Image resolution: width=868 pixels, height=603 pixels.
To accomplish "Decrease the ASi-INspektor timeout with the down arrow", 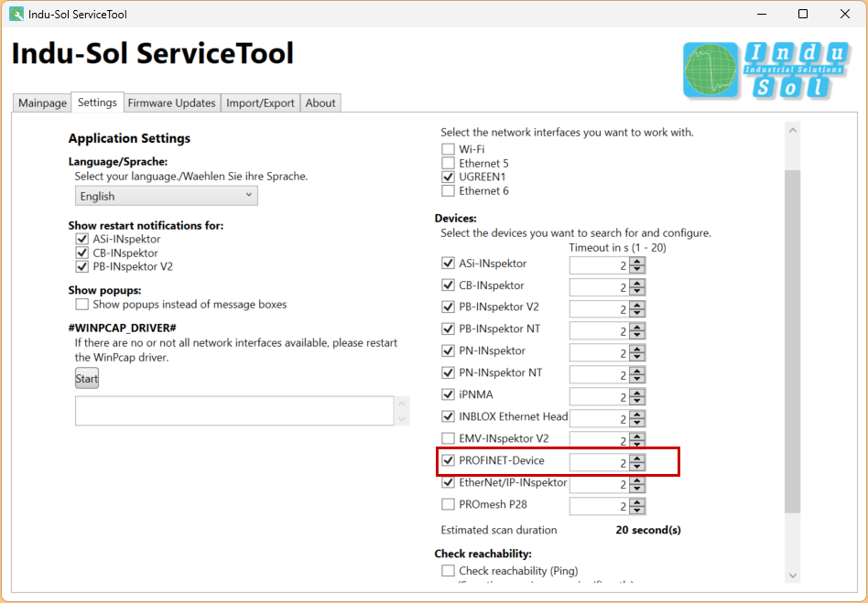I will (x=637, y=269).
